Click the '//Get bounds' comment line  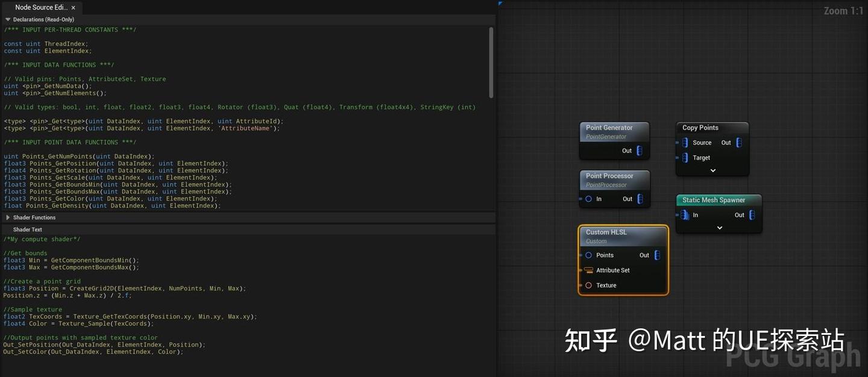coord(25,253)
